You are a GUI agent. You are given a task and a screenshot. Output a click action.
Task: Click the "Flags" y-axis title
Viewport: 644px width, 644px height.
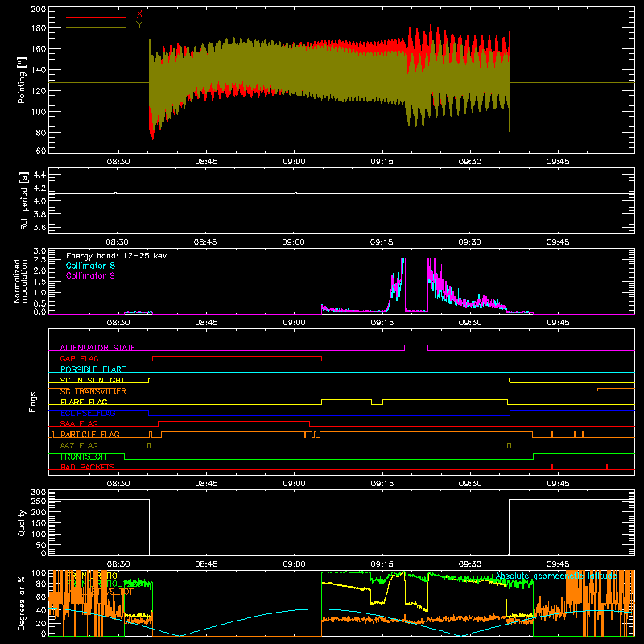(x=32, y=402)
